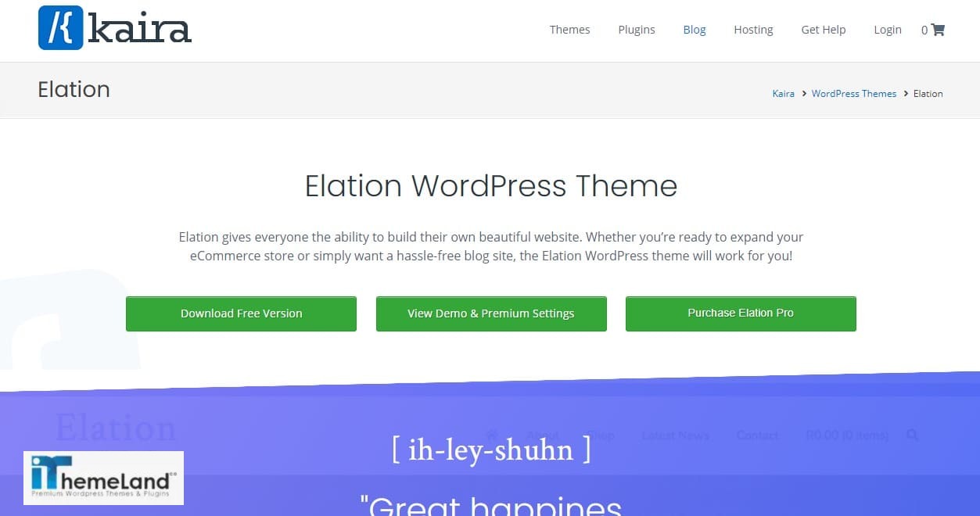Click the faded search magnifier icon
The image size is (980, 516).
[912, 435]
